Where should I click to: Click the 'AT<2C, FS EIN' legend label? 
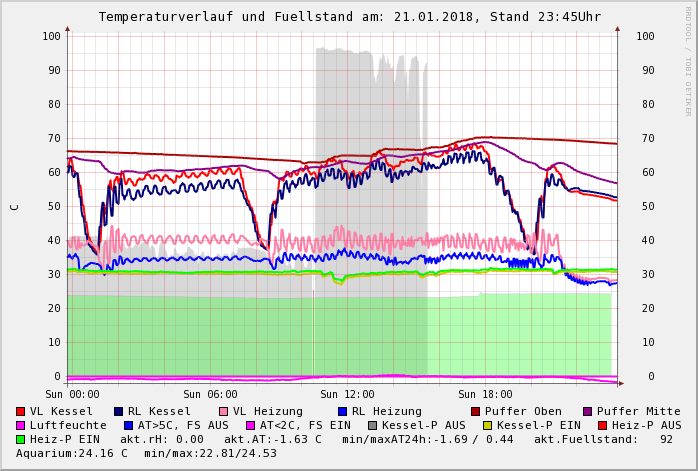[x=305, y=425]
